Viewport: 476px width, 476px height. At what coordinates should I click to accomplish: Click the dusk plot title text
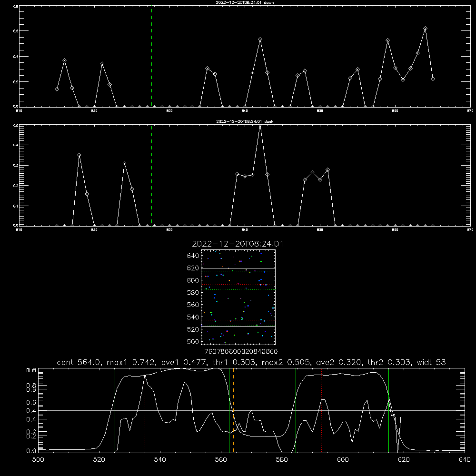coord(245,121)
